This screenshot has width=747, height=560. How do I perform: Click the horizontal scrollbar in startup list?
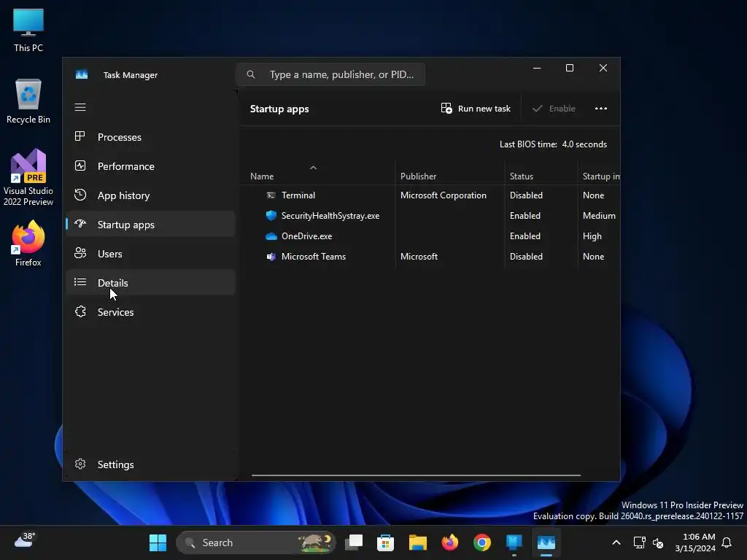tap(416, 475)
